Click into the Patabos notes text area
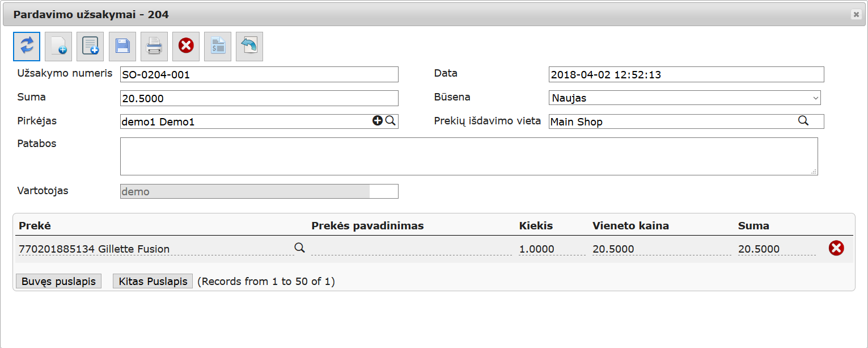This screenshot has width=868, height=348. [469, 156]
